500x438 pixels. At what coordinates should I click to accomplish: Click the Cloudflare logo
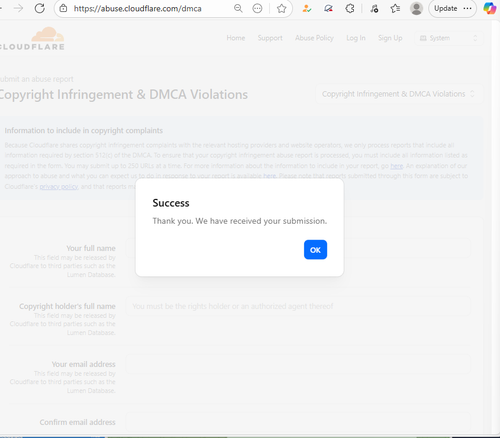click(32, 39)
